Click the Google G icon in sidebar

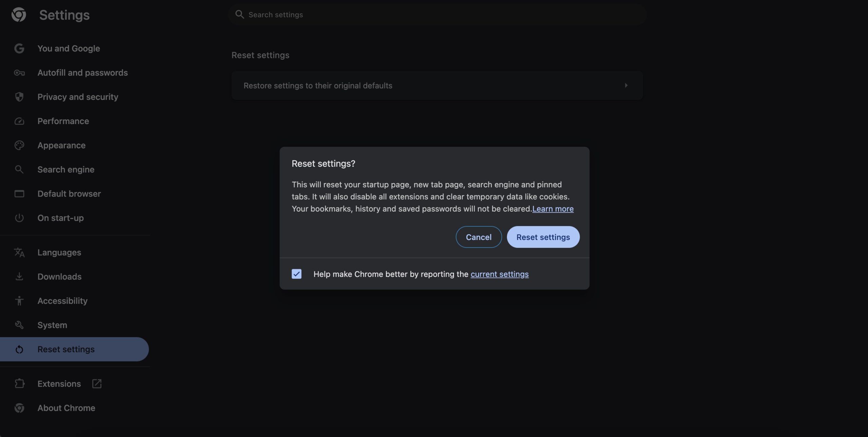click(x=19, y=48)
